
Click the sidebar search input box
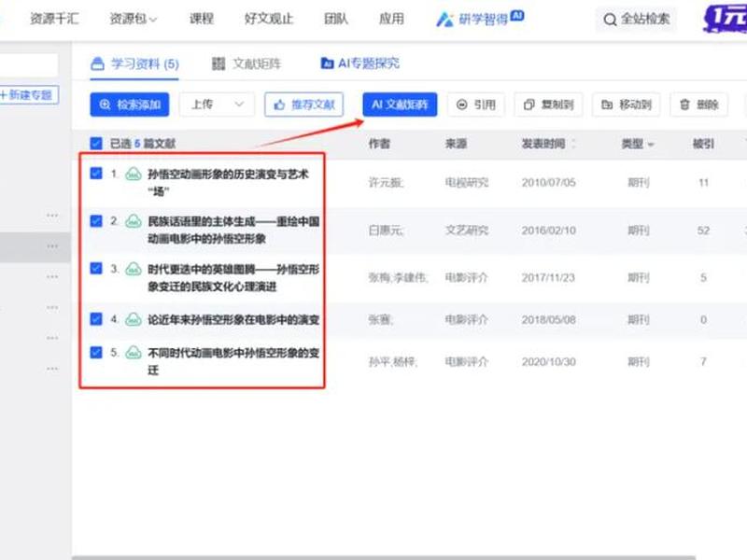pyautogui.click(x=29, y=64)
